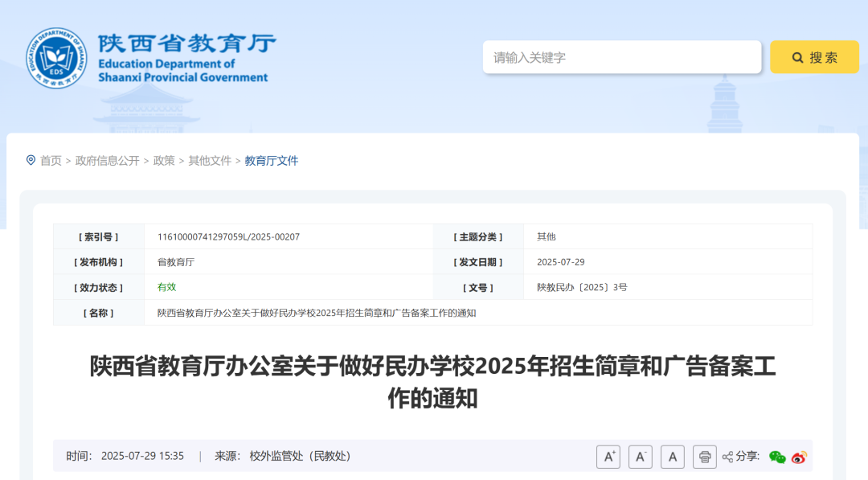Click the green 有效 status text
Screen dimensions: 868x480
pos(166,287)
